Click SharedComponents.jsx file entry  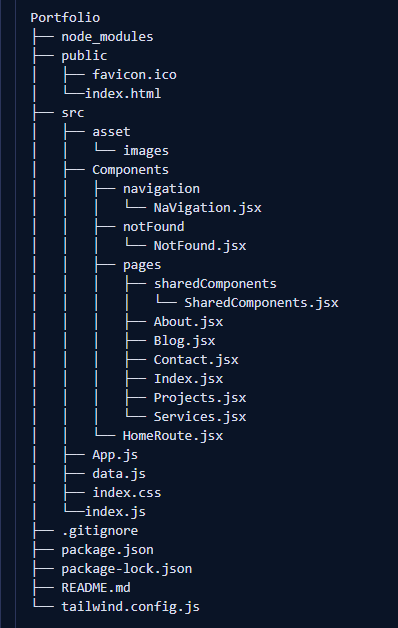click(x=261, y=302)
